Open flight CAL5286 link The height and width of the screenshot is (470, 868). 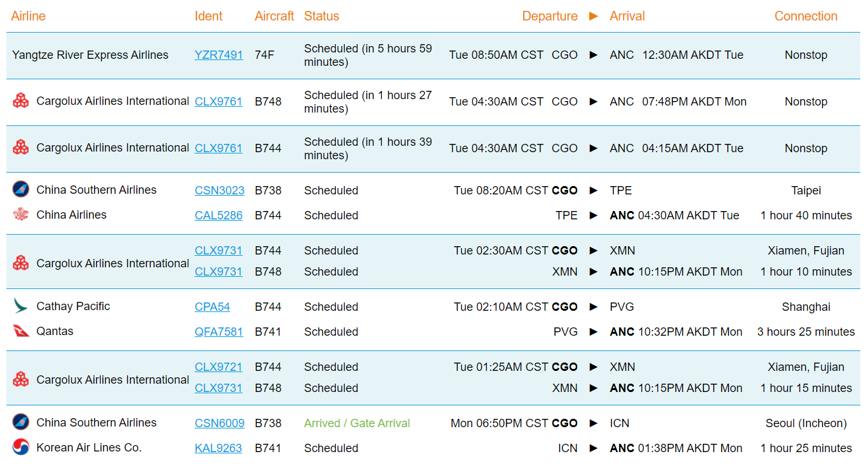tap(218, 215)
